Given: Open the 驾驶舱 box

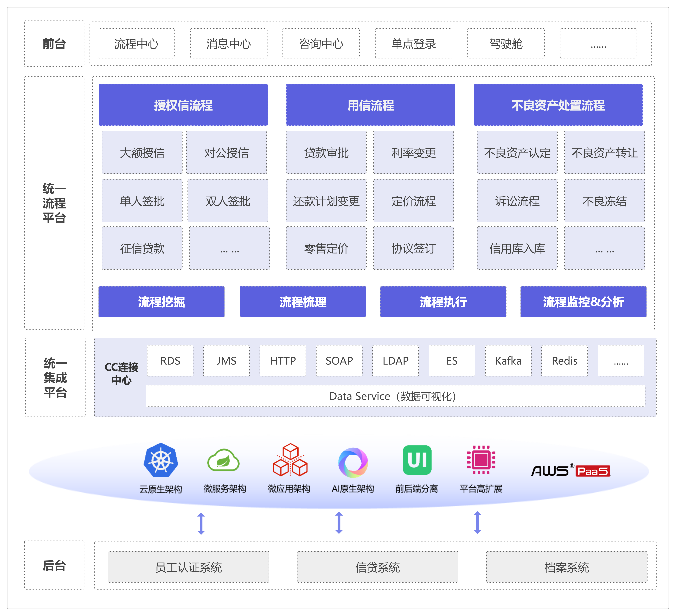Looking at the screenshot, I should tap(506, 44).
